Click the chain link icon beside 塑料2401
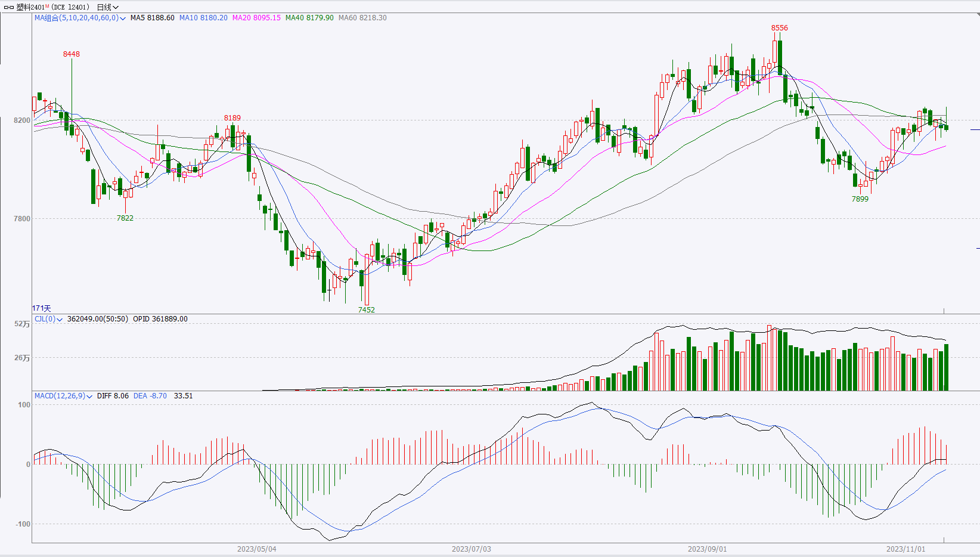 point(9,7)
